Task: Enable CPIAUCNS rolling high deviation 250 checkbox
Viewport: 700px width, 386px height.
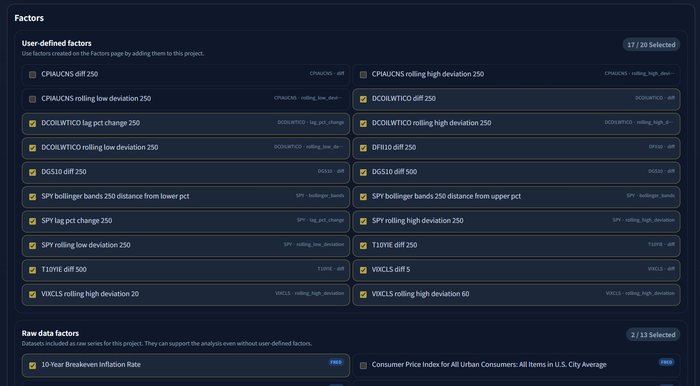Action: click(x=363, y=75)
